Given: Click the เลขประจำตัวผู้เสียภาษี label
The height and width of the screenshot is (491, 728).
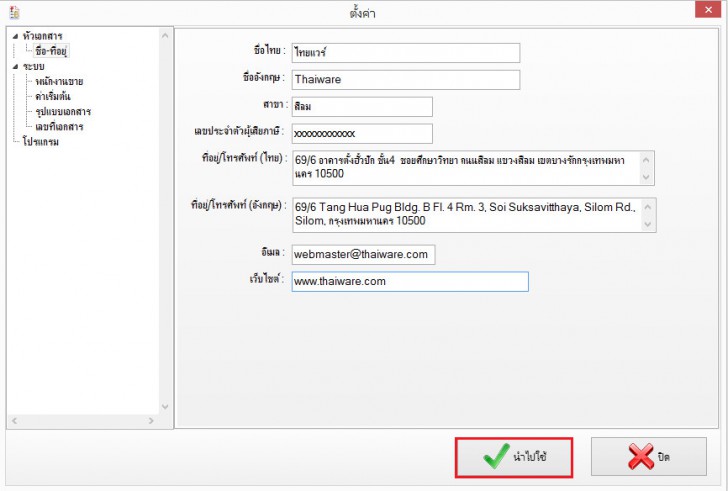Looking at the screenshot, I should pos(239,131).
